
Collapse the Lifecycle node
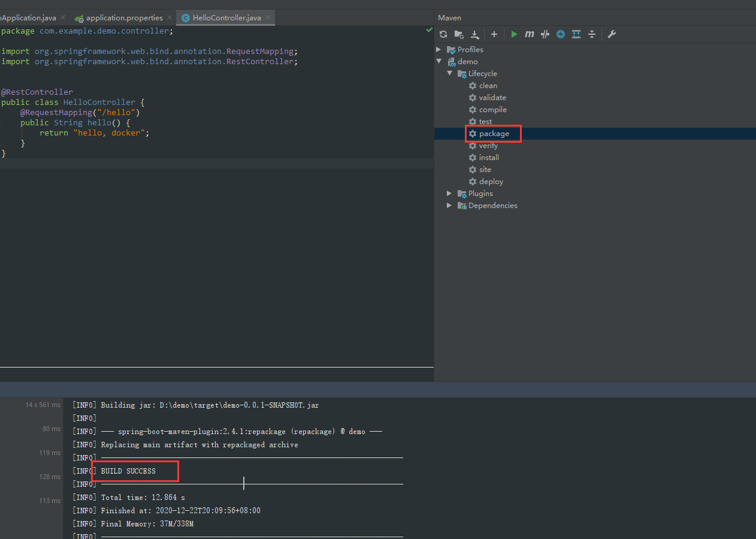point(450,73)
